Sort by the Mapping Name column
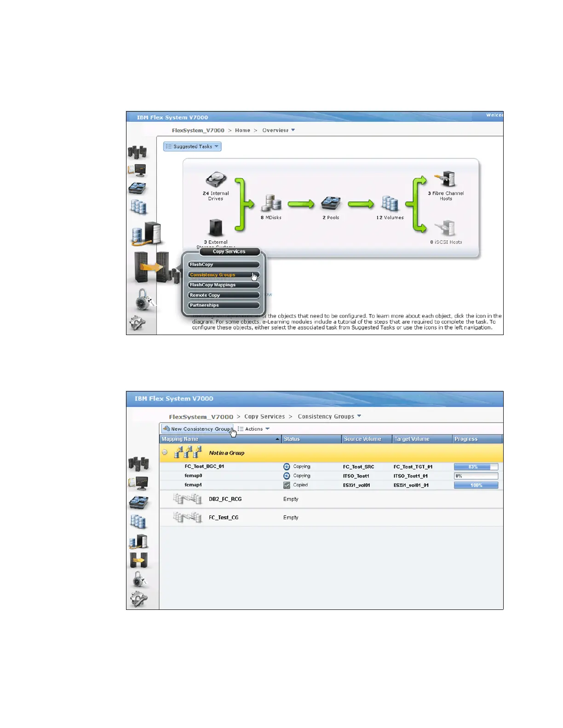The width and height of the screenshot is (563, 728). (x=220, y=439)
